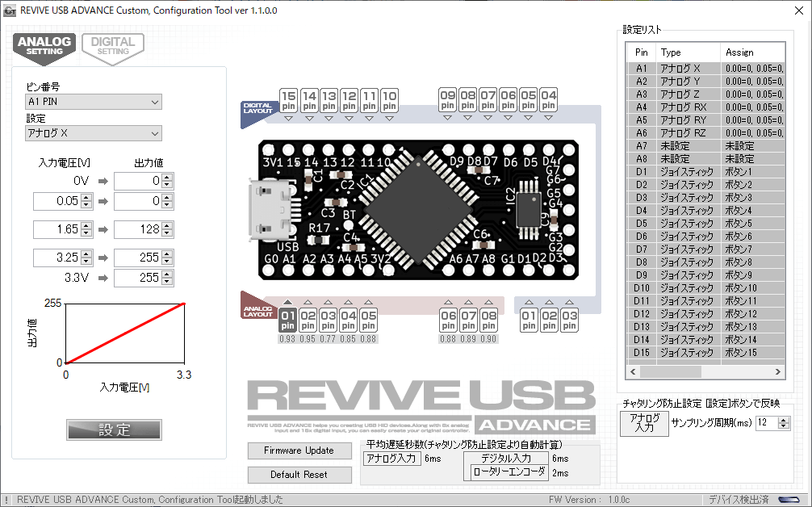Select the D15 ジョイスティック ボタン15 row
This screenshot has width=812, height=507.
click(706, 353)
